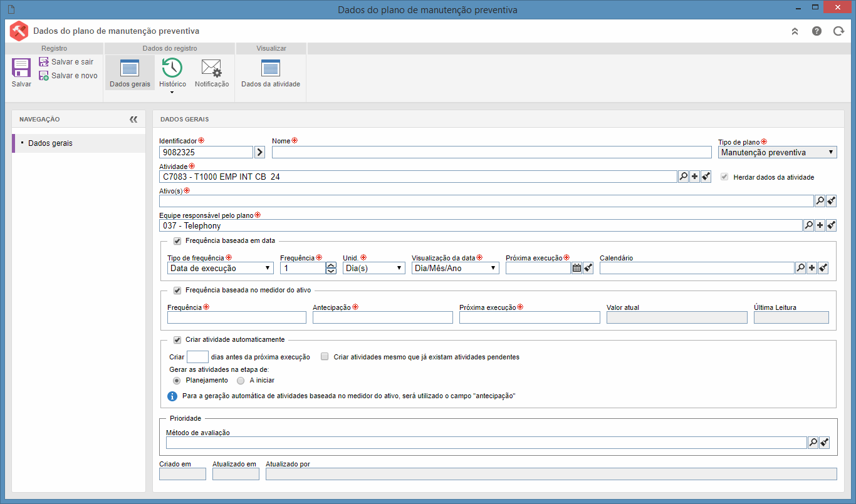Clear Método de avaliação with the brush icon
The image size is (856, 504).
pos(824,443)
